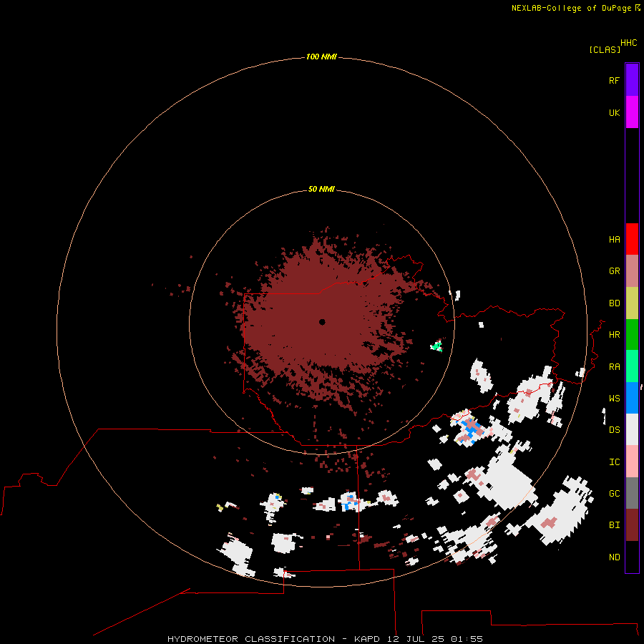Click the black radar site center dot
The image size is (644, 644).
[322, 322]
